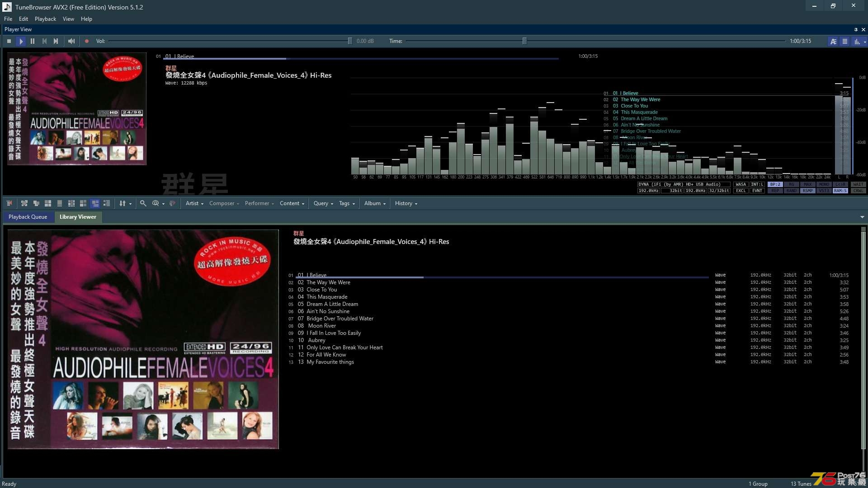This screenshot has height=488, width=868.
Task: Pause the current track
Action: pos(33,41)
